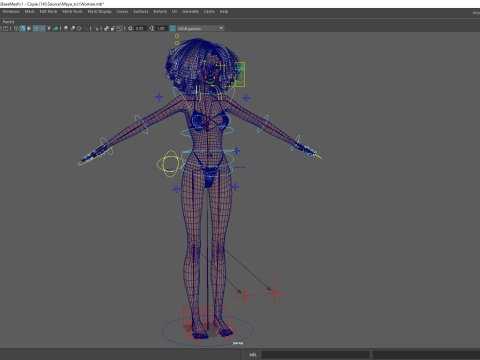480x360 pixels.
Task: Open the Surfaces menu
Action: tap(141, 11)
